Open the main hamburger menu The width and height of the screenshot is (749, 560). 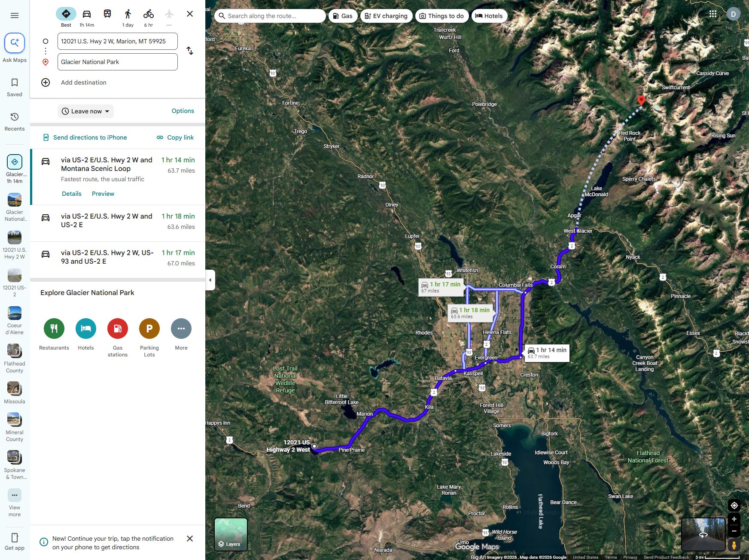(x=15, y=15)
